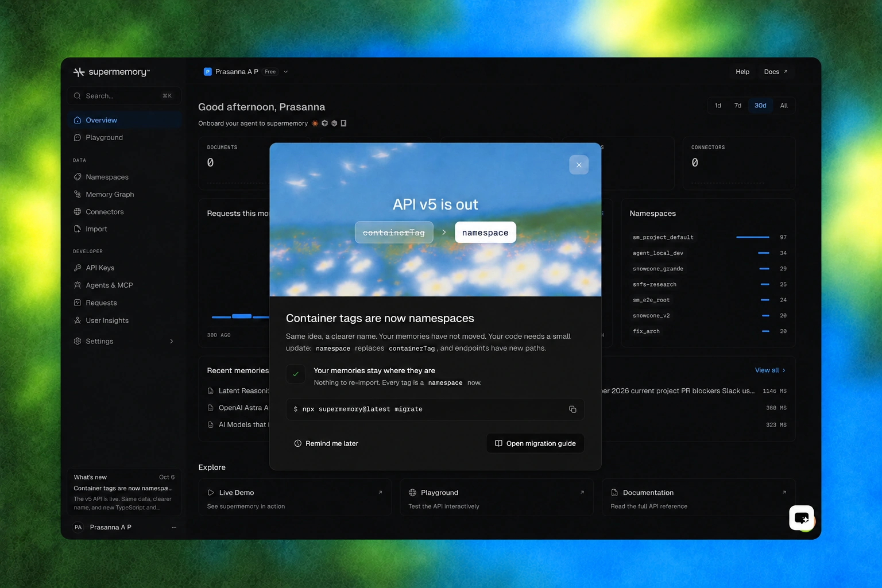This screenshot has height=588, width=882.
Task: Open the Docs link in header
Action: 776,72
